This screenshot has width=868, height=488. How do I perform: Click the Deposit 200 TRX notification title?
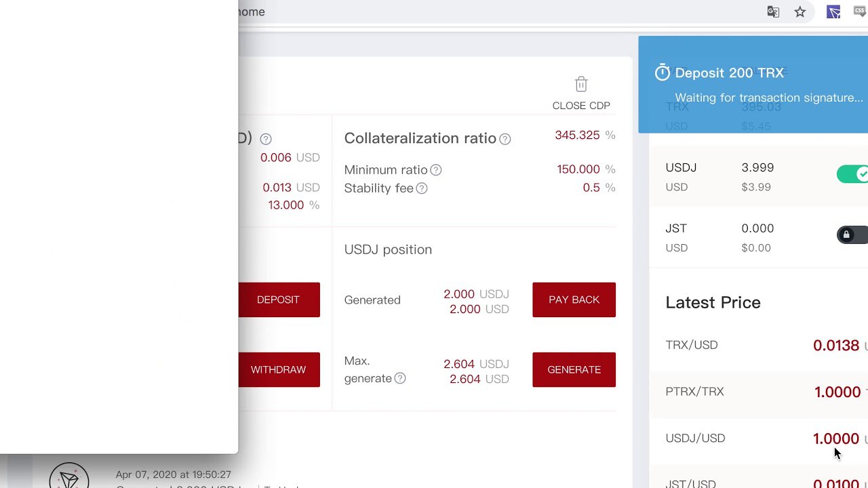[730, 73]
